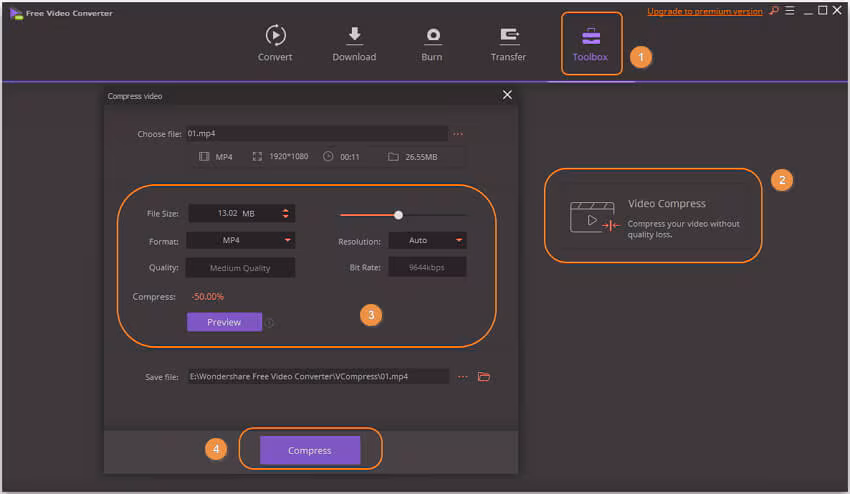
Task: Open the Video Compress tool card
Action: point(653,216)
